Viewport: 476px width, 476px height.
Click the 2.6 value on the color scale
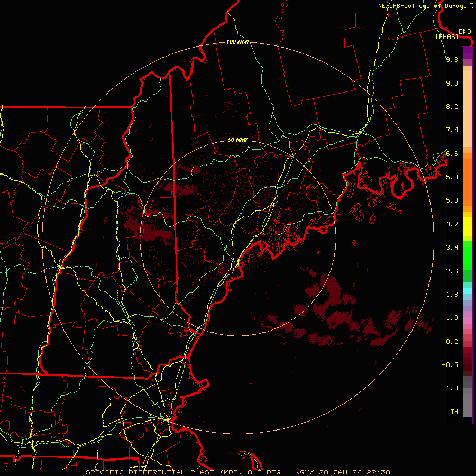pos(452,271)
